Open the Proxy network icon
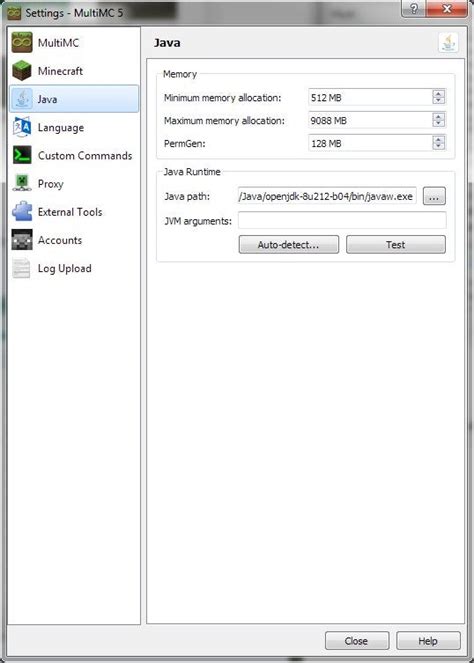 click(22, 184)
